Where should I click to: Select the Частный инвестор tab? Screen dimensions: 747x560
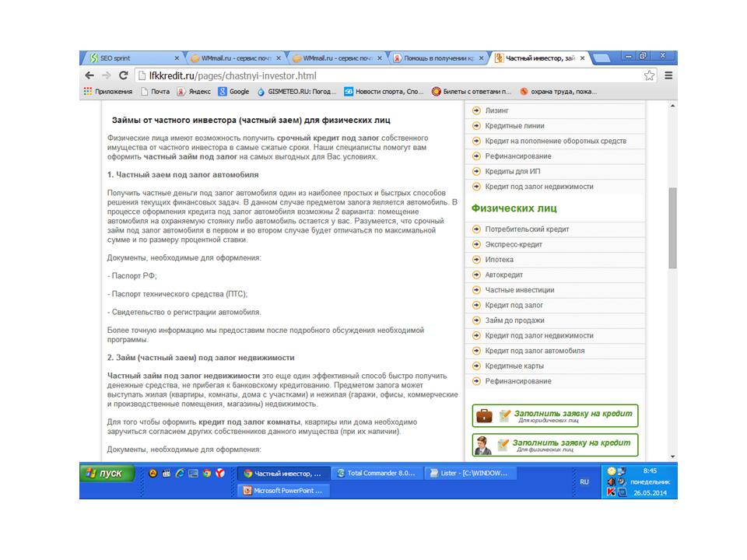click(538, 58)
